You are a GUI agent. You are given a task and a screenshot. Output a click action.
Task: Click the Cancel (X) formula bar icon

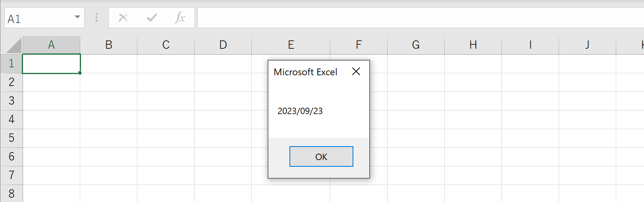click(123, 18)
